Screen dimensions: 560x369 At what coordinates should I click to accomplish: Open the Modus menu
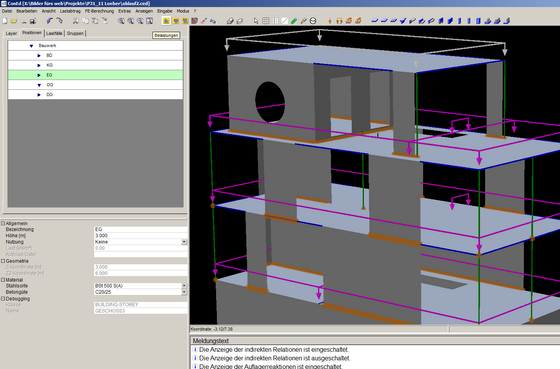(183, 11)
